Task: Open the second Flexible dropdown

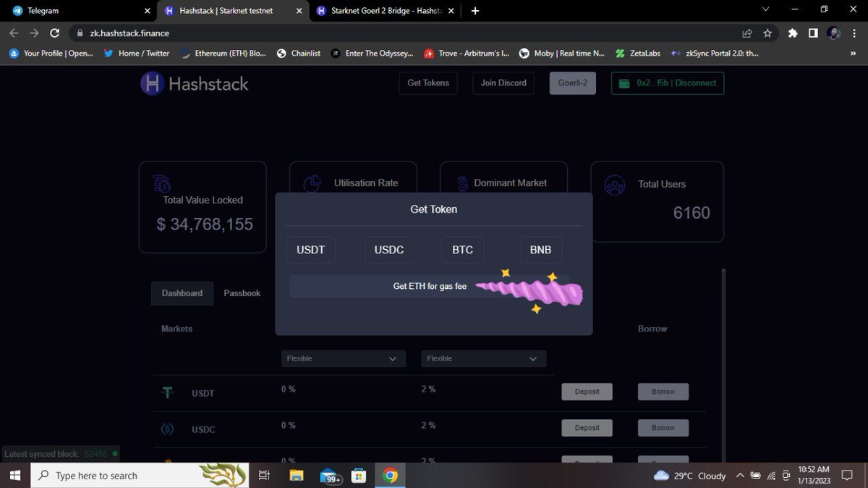Action: click(483, 358)
